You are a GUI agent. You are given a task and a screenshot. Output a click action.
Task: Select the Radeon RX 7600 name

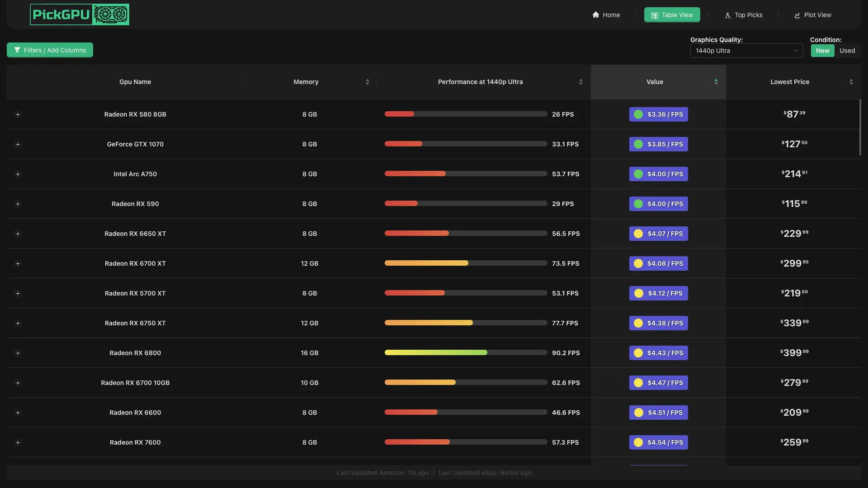[135, 442]
